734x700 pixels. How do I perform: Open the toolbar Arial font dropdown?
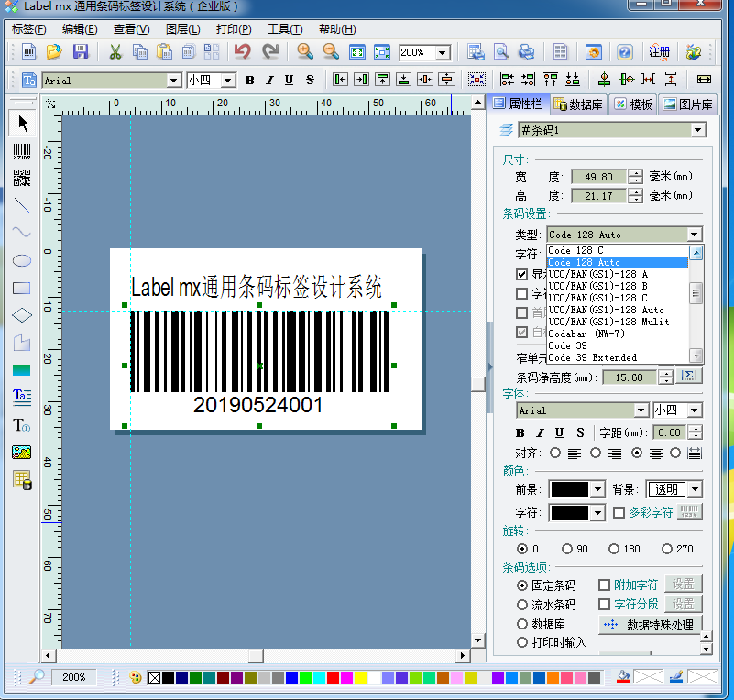click(174, 81)
